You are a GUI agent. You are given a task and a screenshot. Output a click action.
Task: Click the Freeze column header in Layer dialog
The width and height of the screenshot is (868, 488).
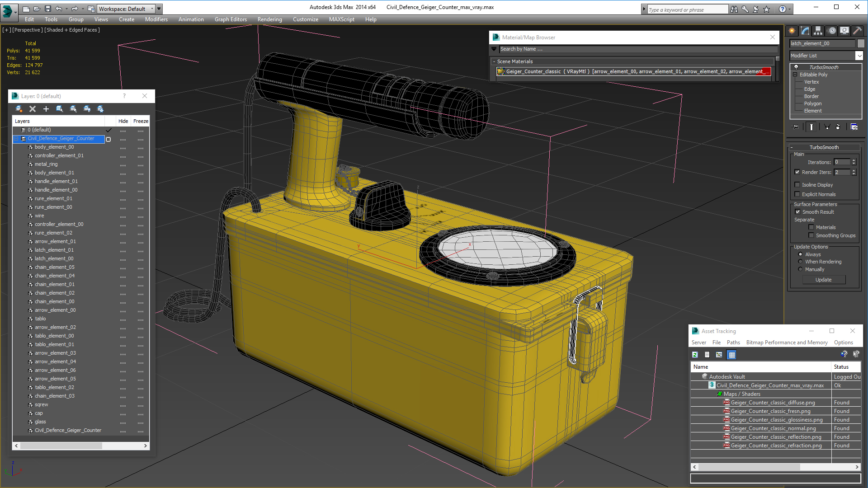click(141, 121)
